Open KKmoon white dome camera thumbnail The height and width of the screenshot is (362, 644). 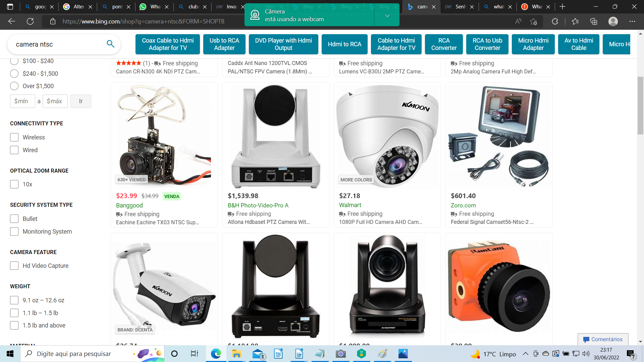387,136
